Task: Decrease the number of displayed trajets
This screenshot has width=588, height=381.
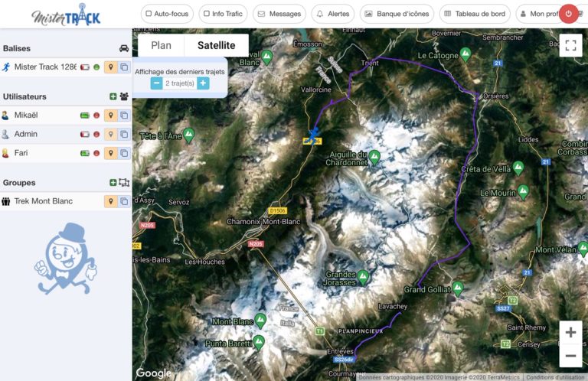Action: (x=156, y=83)
